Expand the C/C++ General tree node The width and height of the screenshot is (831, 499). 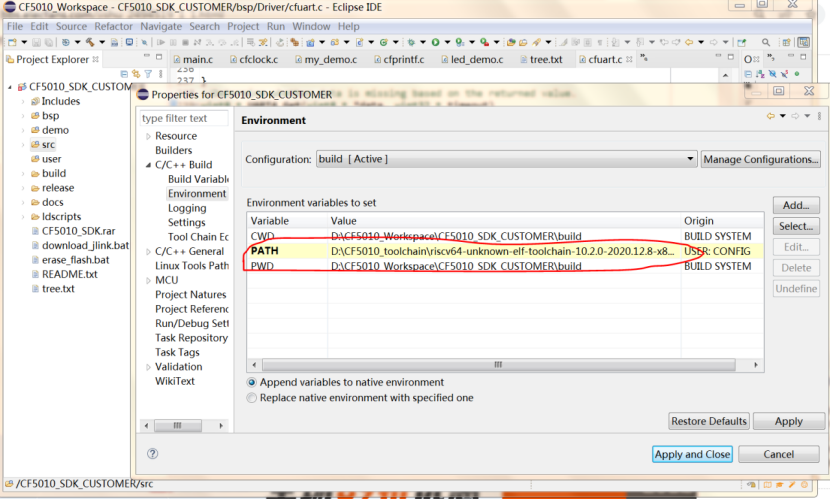(148, 251)
